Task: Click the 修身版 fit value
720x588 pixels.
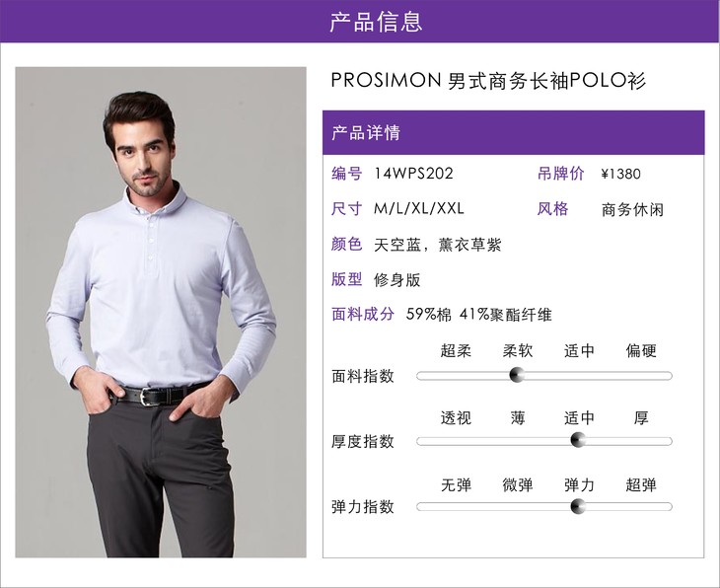Action: tap(397, 280)
